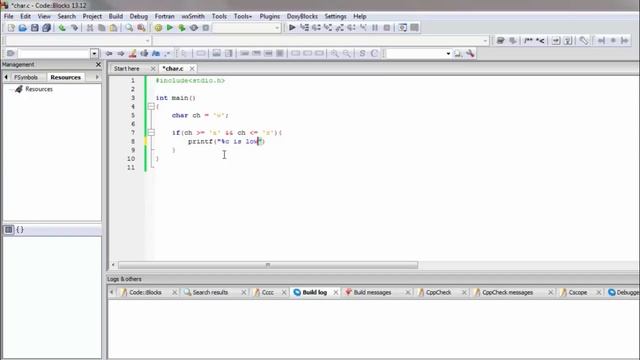Switch to the Start here tab
The height and width of the screenshot is (360, 640).
coord(127,69)
